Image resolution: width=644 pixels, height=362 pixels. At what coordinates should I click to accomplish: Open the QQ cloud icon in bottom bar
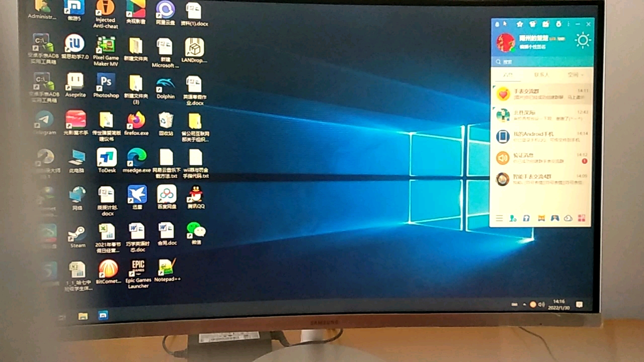coord(568,218)
